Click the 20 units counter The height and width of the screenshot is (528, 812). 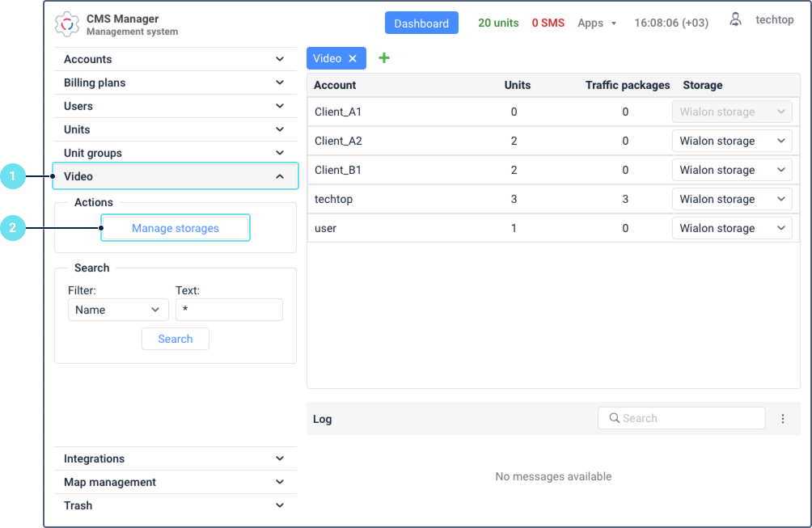click(497, 23)
